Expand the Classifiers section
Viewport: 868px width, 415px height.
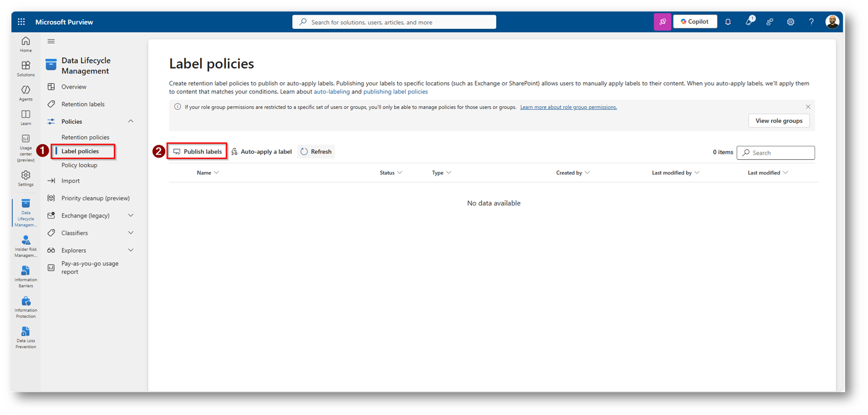(x=131, y=233)
